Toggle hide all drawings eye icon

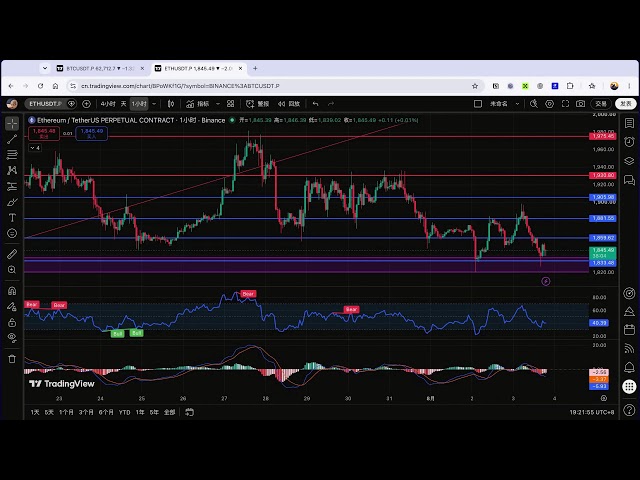12,338
